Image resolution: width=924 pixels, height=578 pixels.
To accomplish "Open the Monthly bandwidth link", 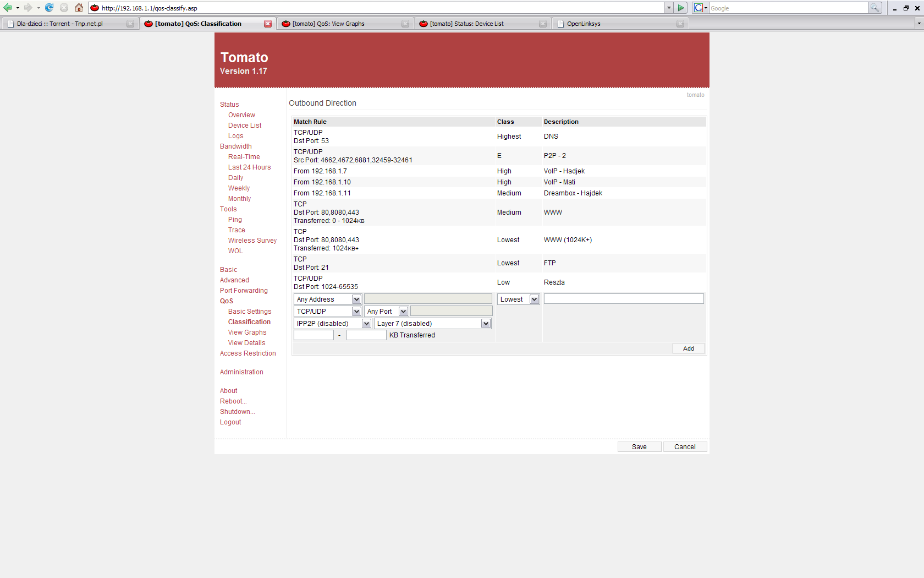I will (x=239, y=199).
